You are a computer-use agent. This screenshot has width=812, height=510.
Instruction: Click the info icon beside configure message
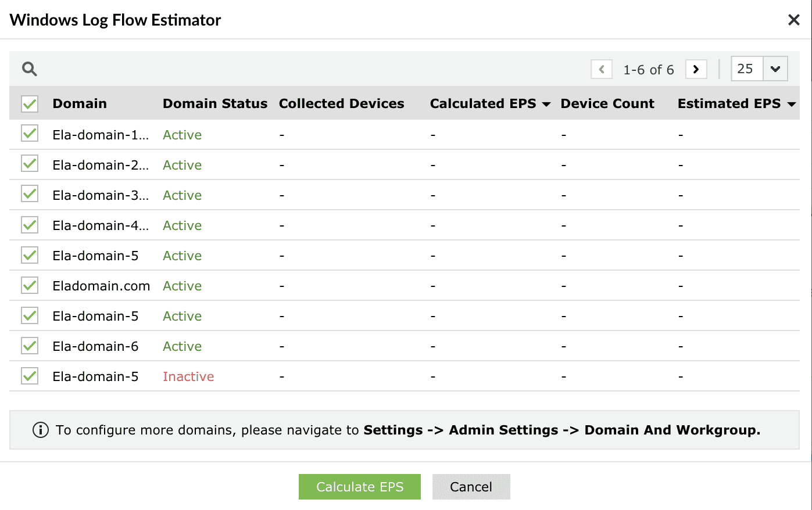[x=41, y=430]
